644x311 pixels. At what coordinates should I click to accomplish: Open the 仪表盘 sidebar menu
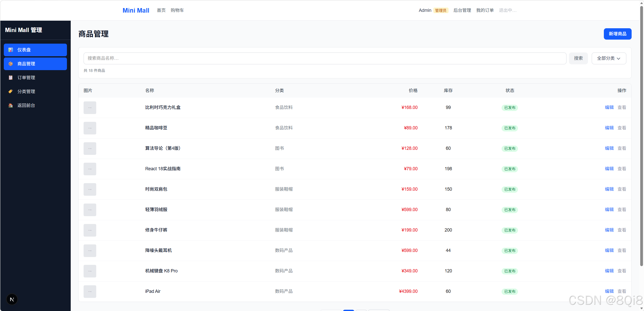tap(35, 50)
